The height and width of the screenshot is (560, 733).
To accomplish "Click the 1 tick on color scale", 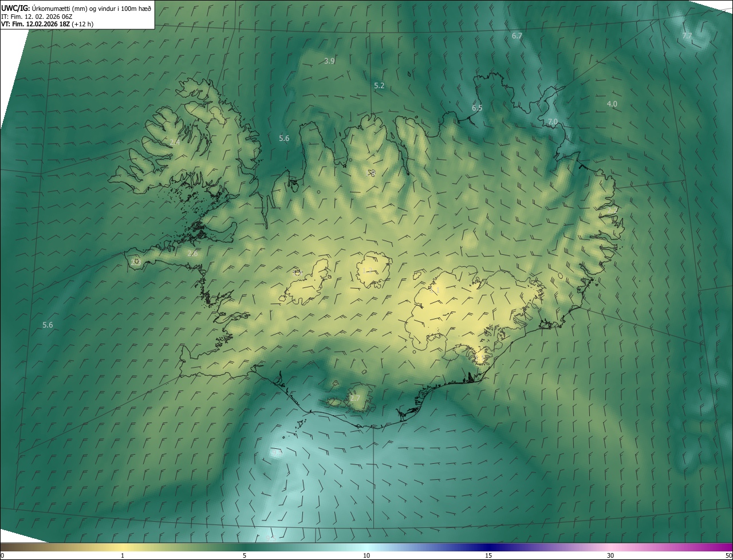I will tap(123, 555).
